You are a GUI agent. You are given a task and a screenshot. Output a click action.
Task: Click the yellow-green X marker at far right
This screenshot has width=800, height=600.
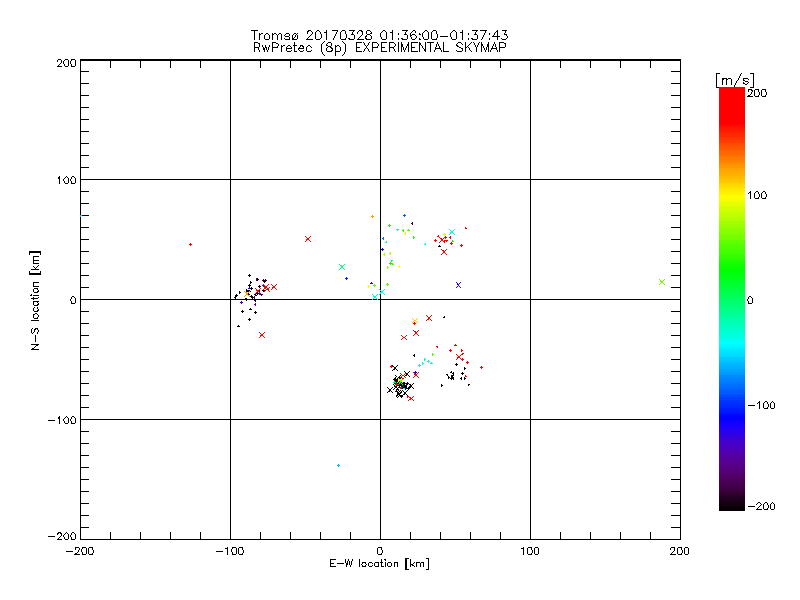(x=662, y=282)
